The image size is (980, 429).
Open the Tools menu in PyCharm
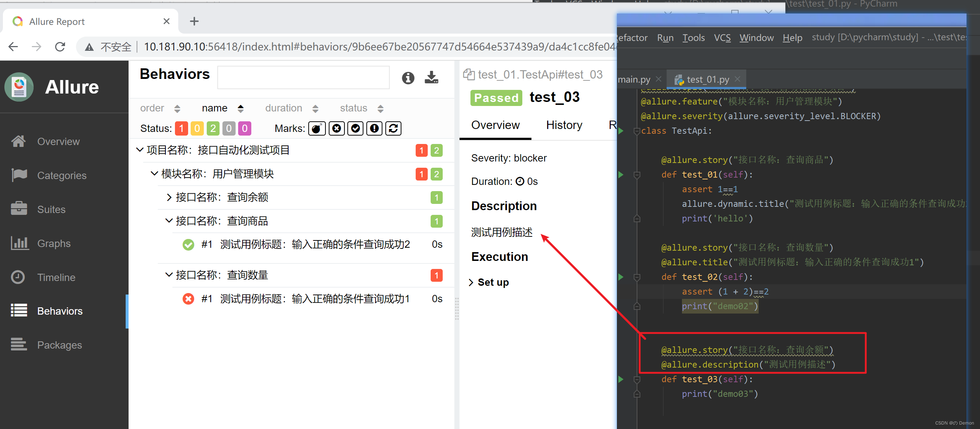(x=693, y=38)
